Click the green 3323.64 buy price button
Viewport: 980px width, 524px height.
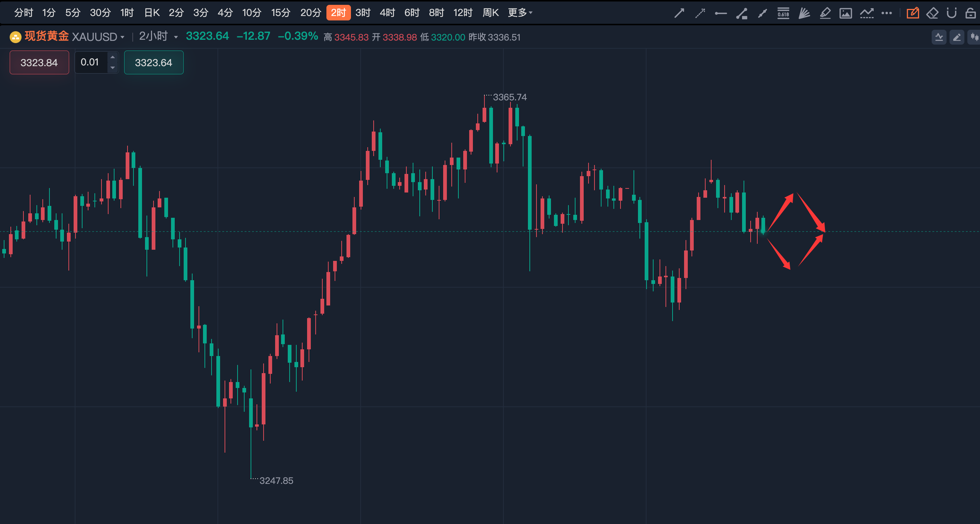[x=154, y=62]
